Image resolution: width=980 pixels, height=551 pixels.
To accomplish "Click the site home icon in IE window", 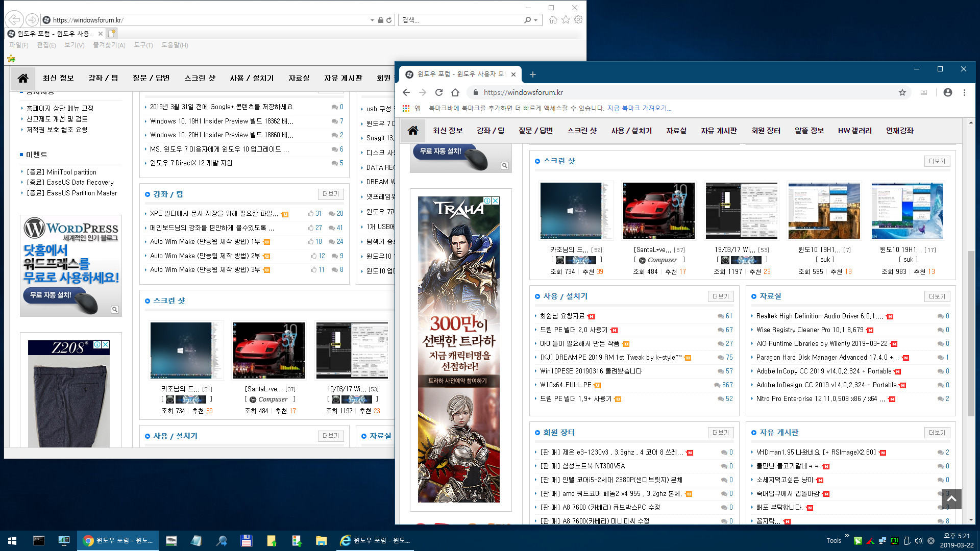I will 23,78.
